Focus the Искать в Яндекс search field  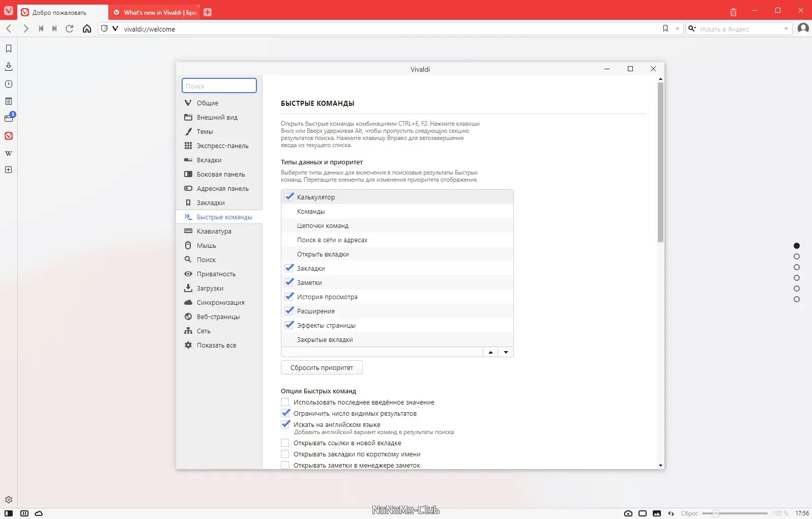coord(739,29)
